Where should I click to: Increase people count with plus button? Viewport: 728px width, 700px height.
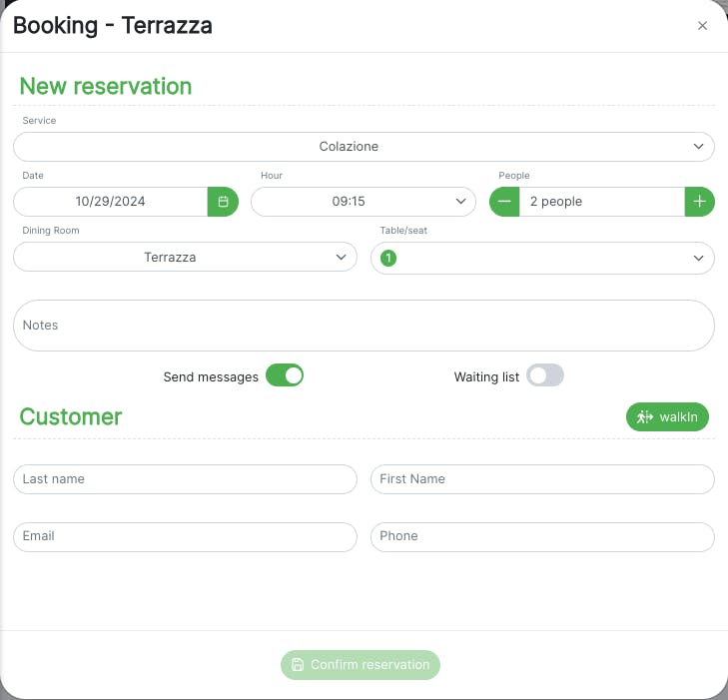click(699, 202)
